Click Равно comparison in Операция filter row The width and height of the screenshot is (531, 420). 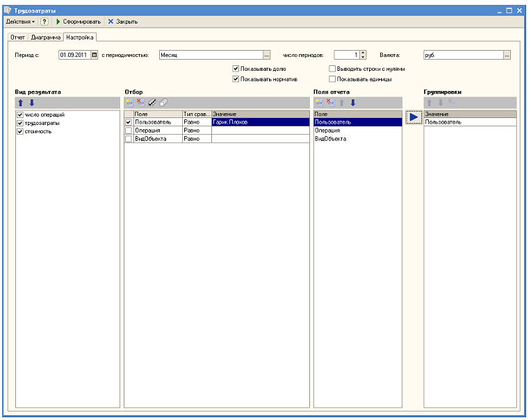(x=197, y=131)
